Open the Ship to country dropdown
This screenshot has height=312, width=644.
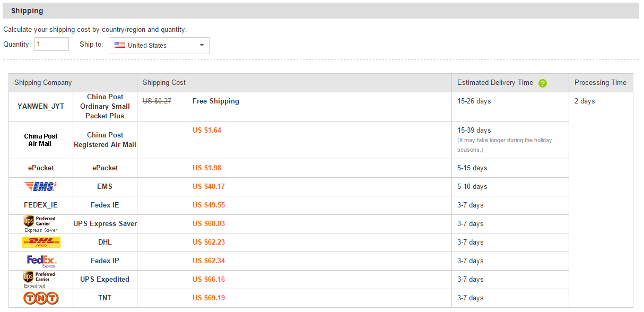159,46
